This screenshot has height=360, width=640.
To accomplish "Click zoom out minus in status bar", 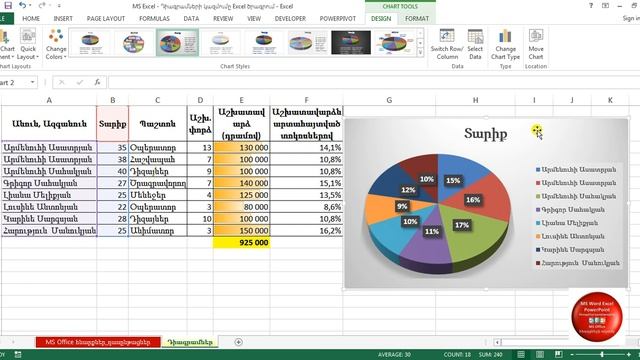I will point(571,354).
